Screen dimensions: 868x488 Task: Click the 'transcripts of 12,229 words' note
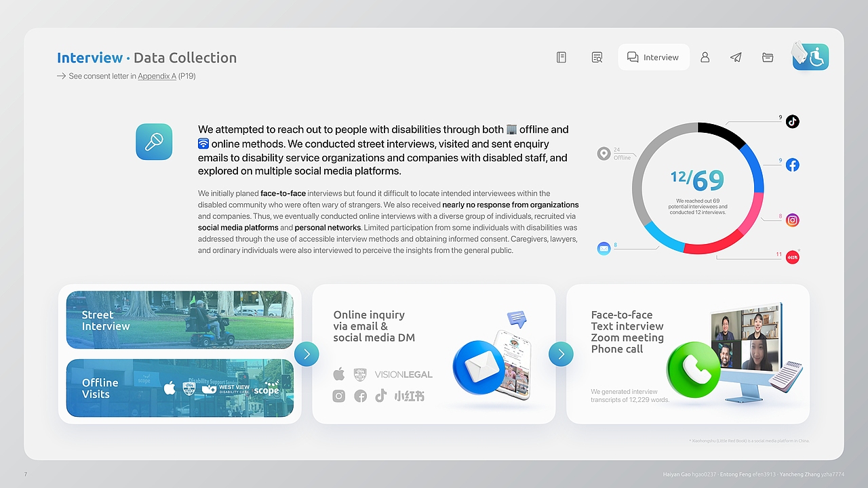point(630,400)
